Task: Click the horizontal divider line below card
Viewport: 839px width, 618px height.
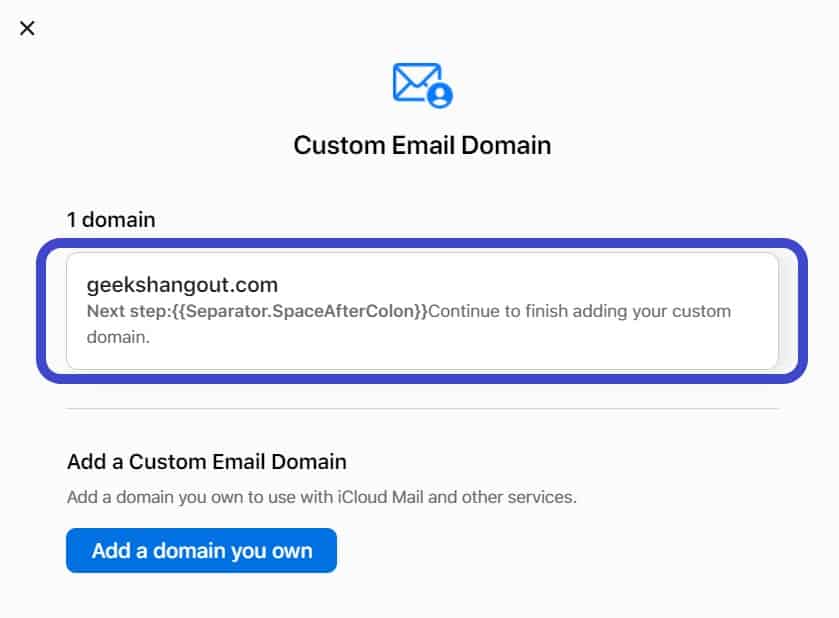Action: (422, 409)
